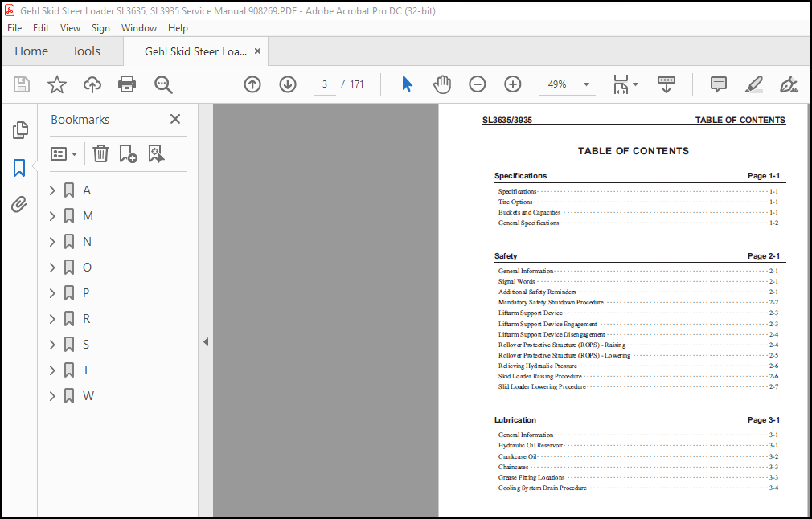Delete selected bookmark with trash icon

pyautogui.click(x=100, y=153)
